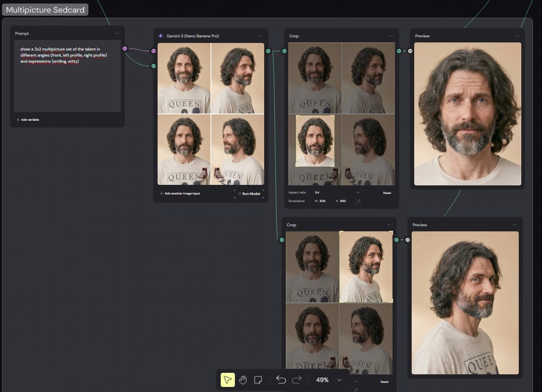Edit the crop height value 850

(x=343, y=201)
